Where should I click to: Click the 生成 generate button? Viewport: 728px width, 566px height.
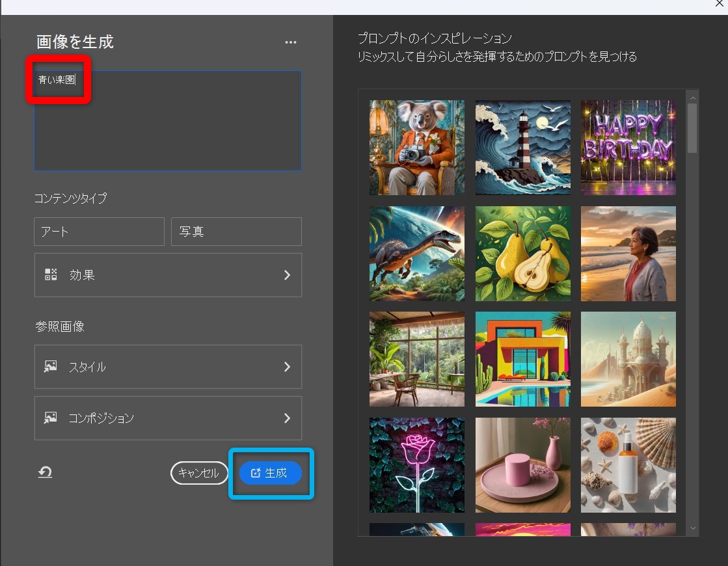point(271,473)
